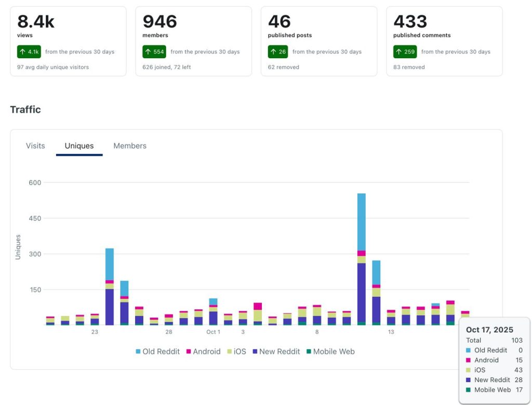Click the green 26 posts increase badge
This screenshot has width=532, height=405.
click(x=278, y=52)
